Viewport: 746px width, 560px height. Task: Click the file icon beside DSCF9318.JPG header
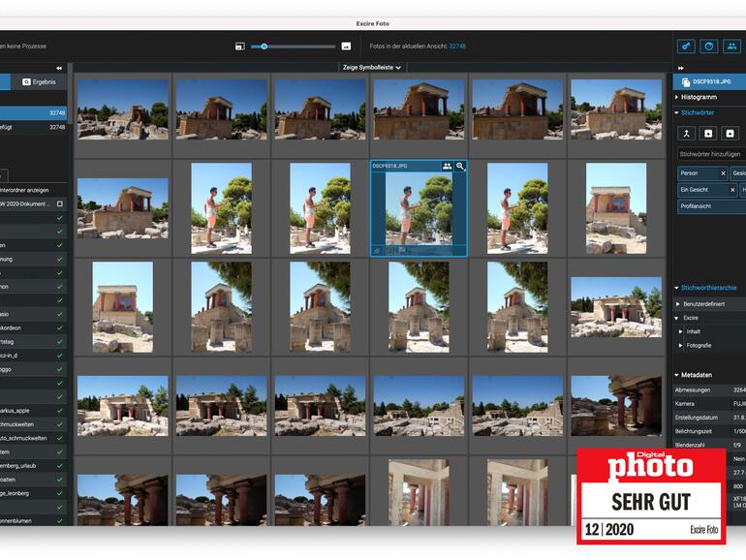(x=686, y=81)
